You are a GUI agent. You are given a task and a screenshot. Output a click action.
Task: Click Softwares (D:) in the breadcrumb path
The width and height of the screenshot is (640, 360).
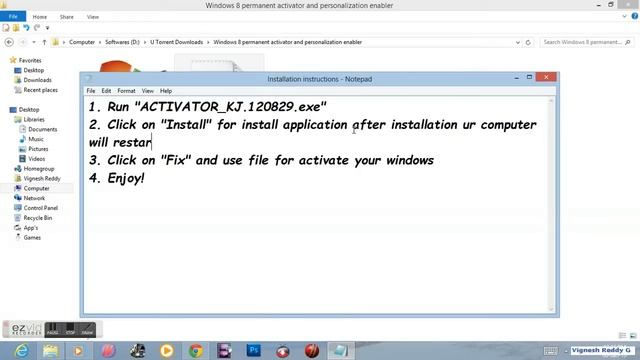click(x=122, y=42)
